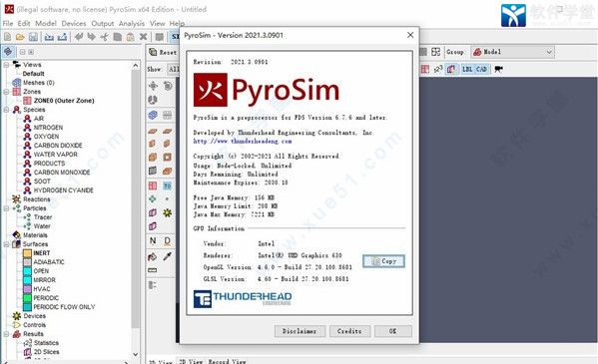Select the Pan view tool

coord(153,86)
